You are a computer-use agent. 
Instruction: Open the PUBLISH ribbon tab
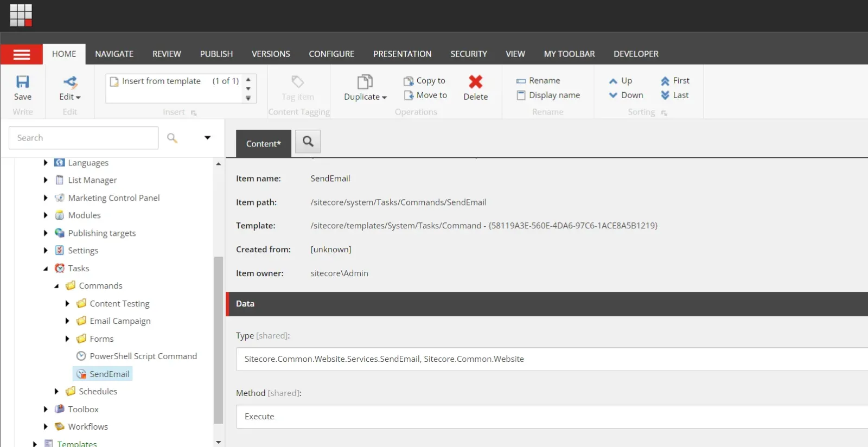click(x=216, y=54)
